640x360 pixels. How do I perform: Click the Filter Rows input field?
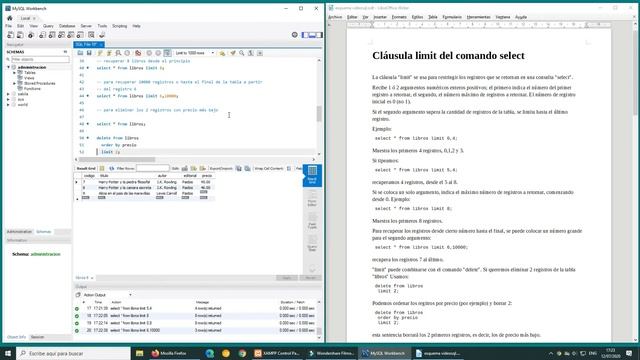[x=152, y=168]
